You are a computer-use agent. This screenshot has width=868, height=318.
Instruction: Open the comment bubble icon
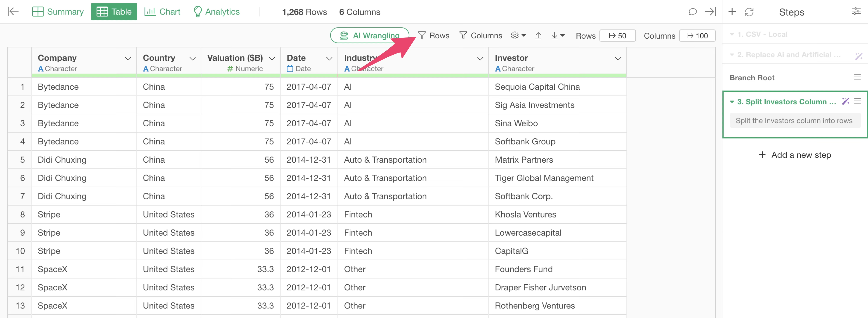coord(692,12)
